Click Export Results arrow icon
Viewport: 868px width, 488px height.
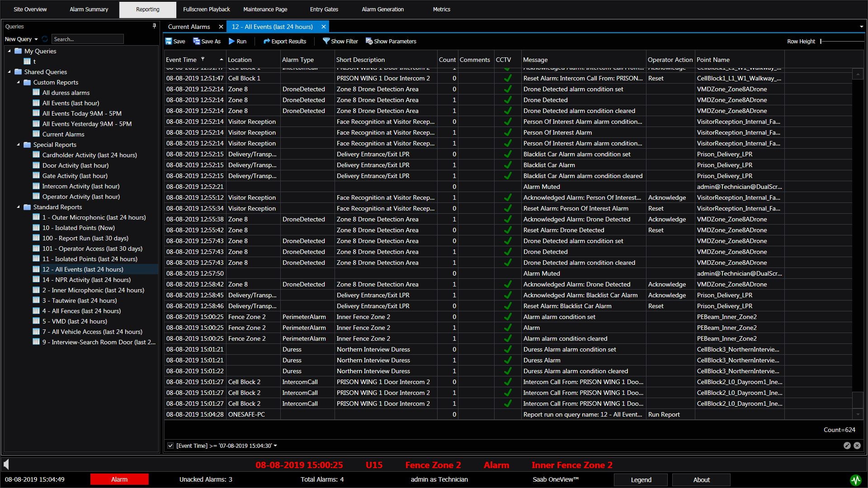pyautogui.click(x=267, y=41)
